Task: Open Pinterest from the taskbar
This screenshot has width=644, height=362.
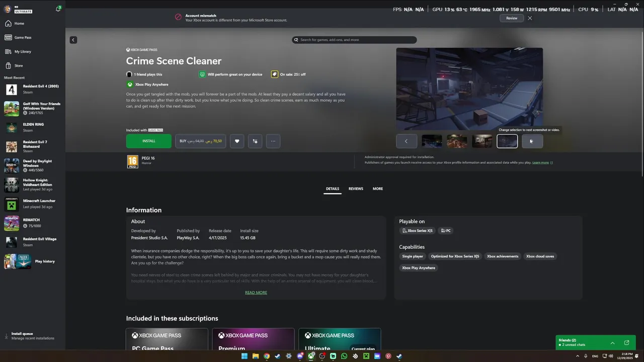Action: 388,356
